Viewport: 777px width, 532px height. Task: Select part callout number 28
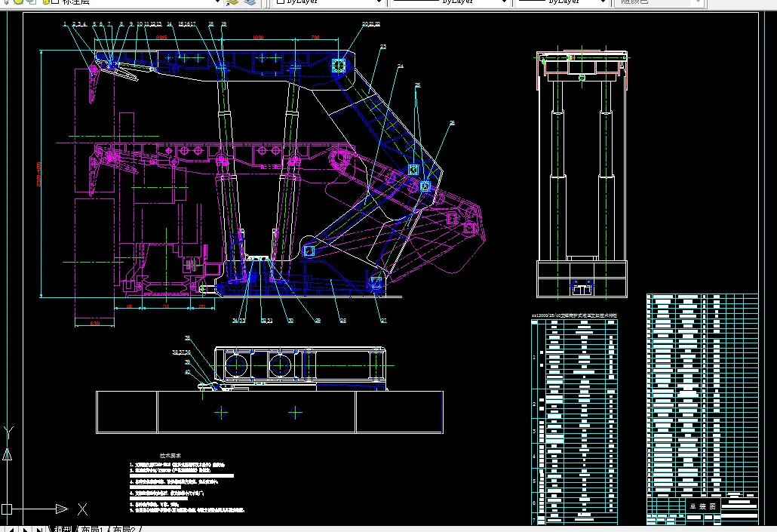[343, 321]
